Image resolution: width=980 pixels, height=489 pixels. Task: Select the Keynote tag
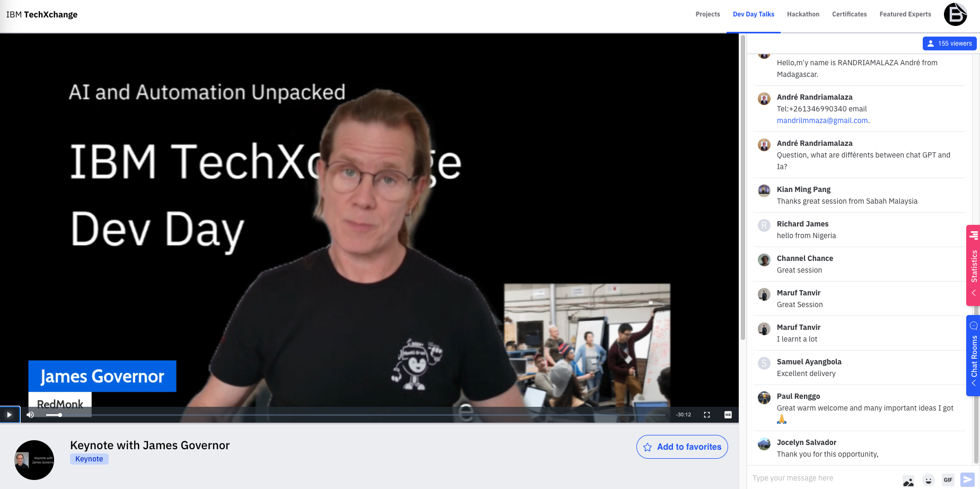[x=89, y=459]
